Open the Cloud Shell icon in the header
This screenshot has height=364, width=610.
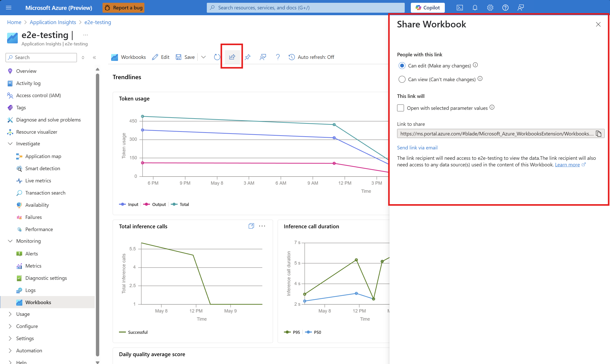(x=460, y=8)
